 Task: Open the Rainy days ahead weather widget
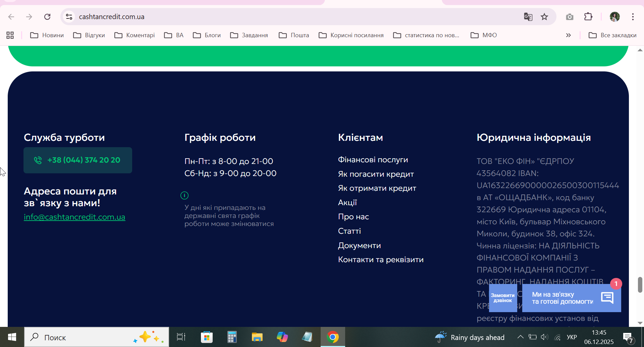(x=470, y=337)
